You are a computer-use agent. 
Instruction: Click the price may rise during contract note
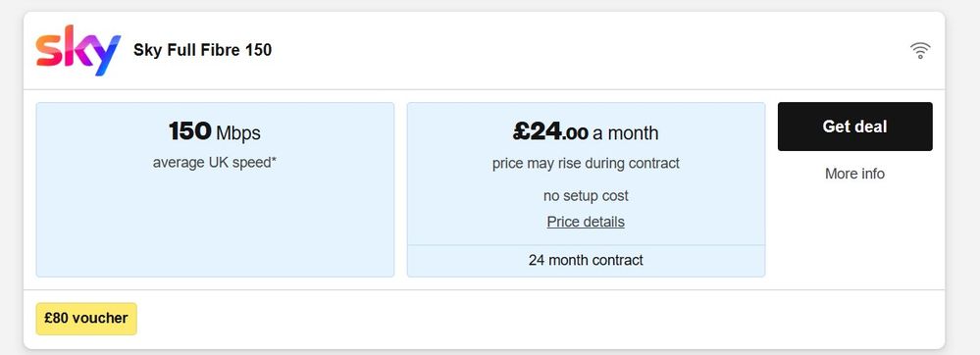tap(586, 164)
